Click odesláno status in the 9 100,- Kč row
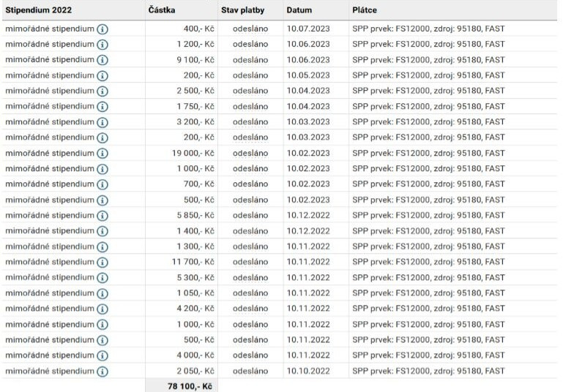Image resolution: width=563 pixels, height=392 pixels. pyautogui.click(x=250, y=60)
